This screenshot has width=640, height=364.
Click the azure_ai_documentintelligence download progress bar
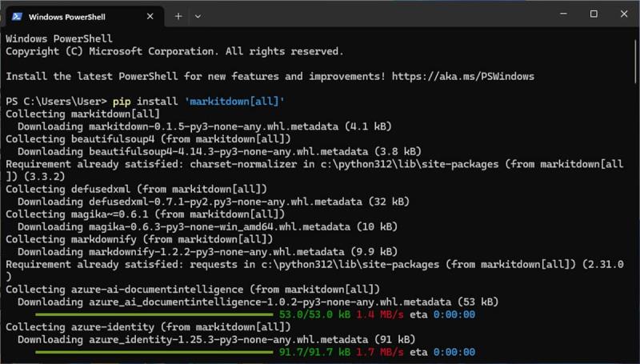[x=153, y=314]
